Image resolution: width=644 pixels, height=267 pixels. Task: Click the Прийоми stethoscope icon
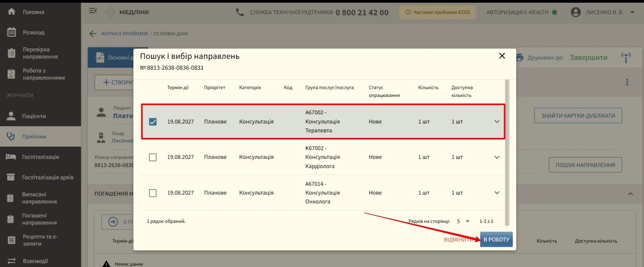tap(11, 137)
